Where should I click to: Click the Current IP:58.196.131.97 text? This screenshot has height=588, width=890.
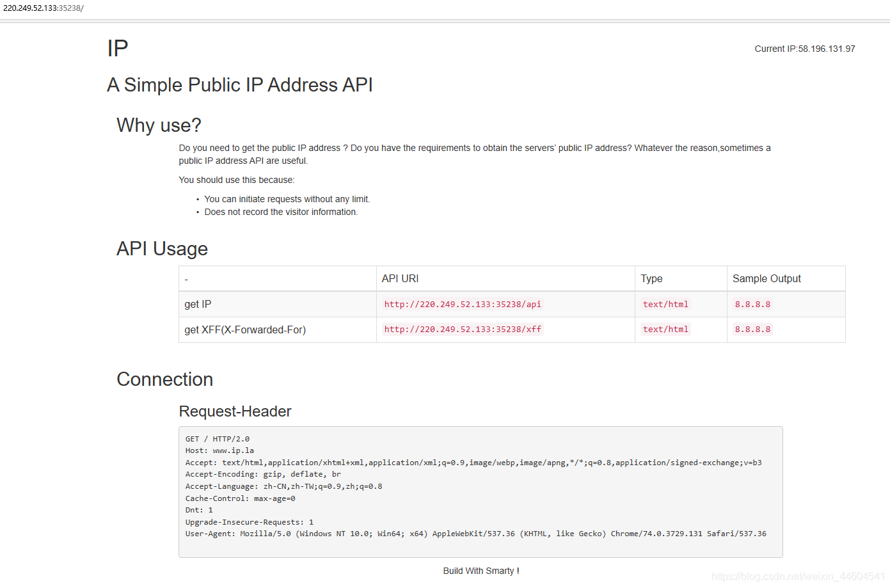click(x=804, y=49)
